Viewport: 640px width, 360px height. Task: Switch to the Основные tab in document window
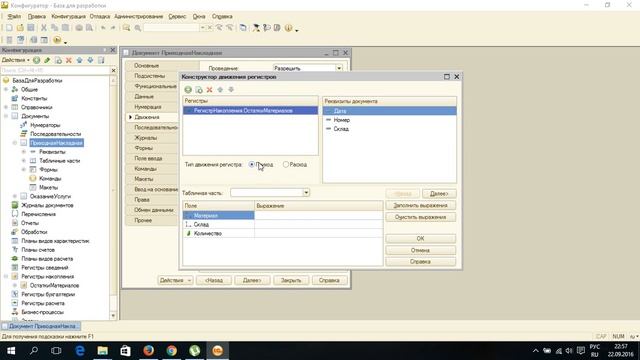(x=147, y=66)
